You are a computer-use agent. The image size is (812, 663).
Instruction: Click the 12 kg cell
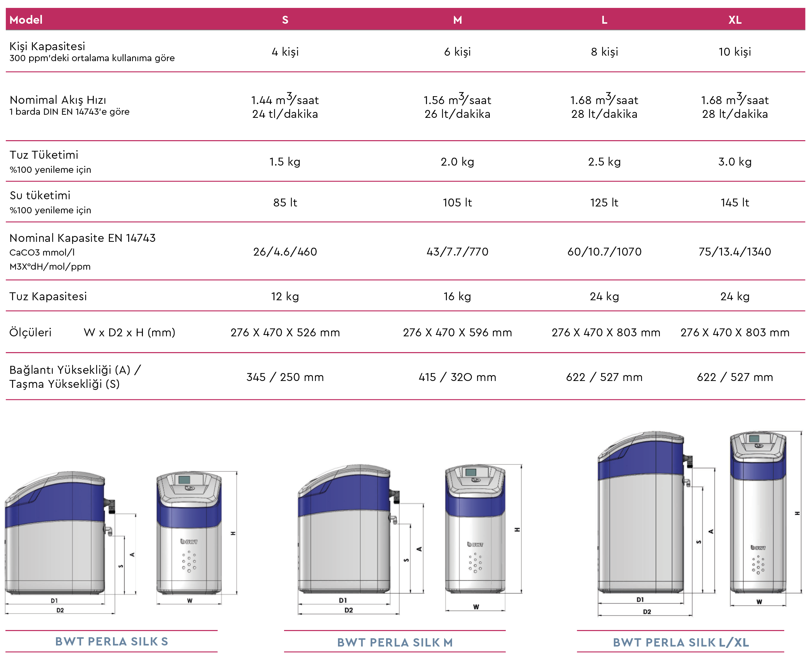coord(285,296)
